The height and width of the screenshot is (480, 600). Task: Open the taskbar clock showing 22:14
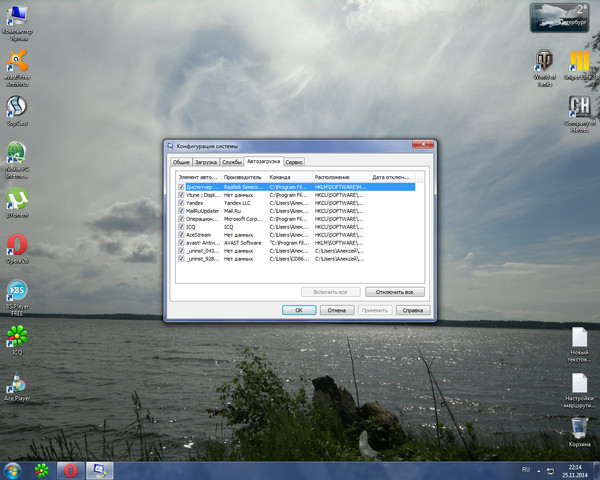point(575,471)
